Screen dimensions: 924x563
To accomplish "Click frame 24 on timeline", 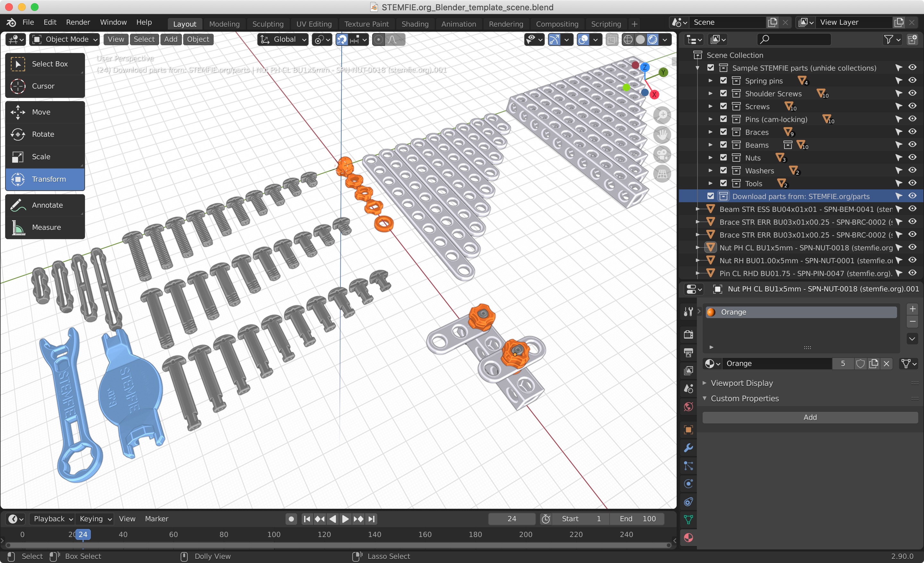I will (82, 535).
